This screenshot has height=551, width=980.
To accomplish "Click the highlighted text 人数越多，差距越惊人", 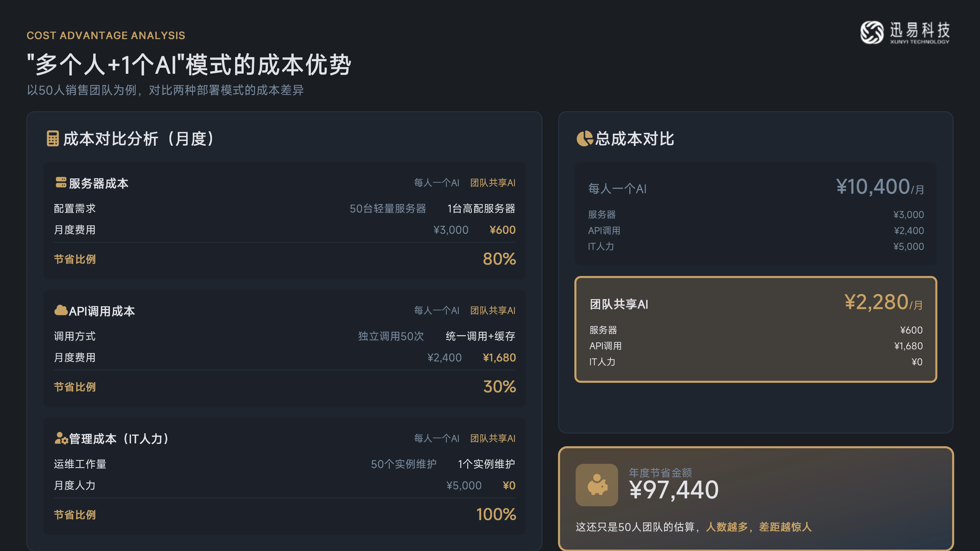I will [x=759, y=527].
